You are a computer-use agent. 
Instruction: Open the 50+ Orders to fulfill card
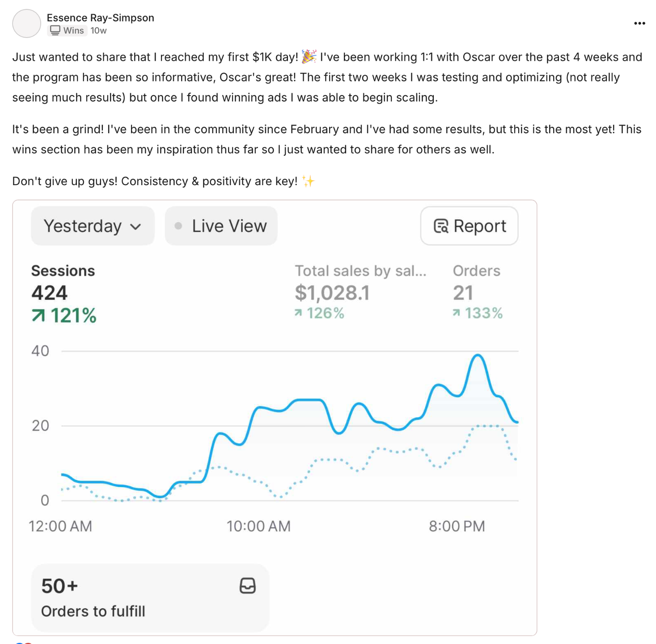(x=150, y=598)
